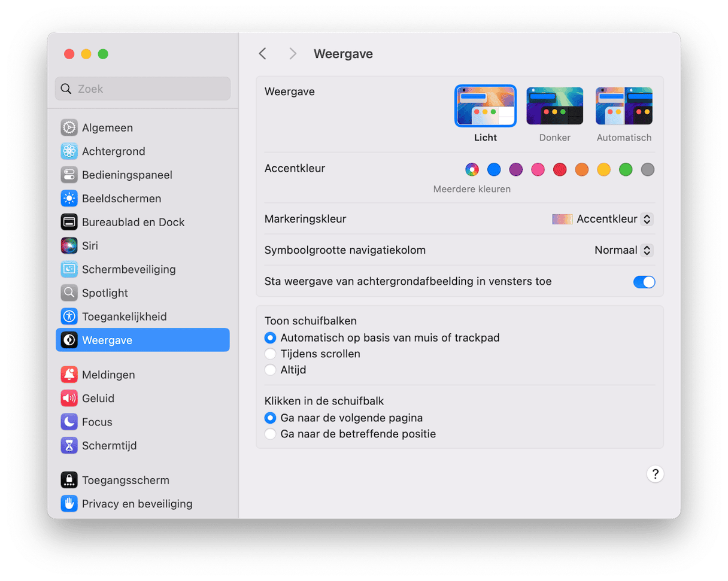
Task: Click the Spotlight magnifier icon
Action: coord(69,293)
